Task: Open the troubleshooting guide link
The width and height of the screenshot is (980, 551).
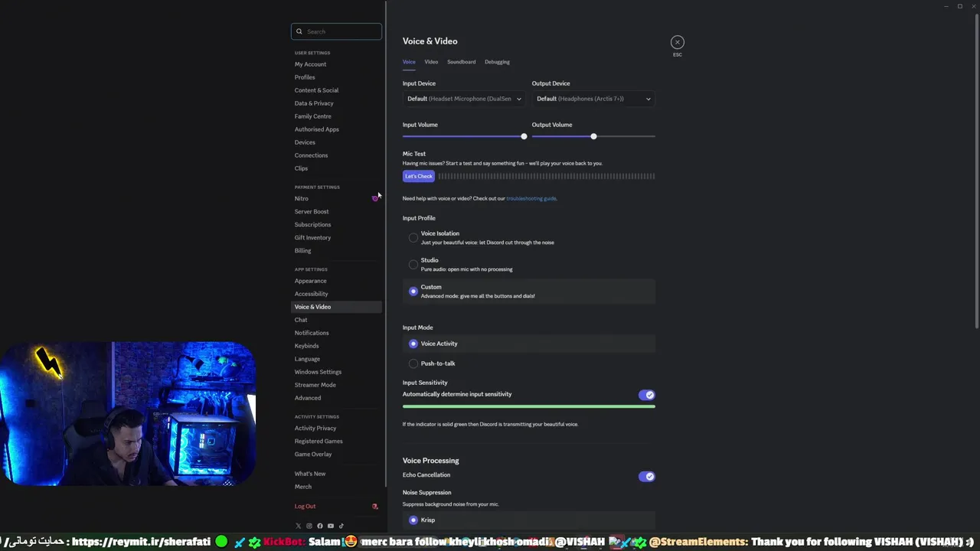Action: tap(531, 198)
